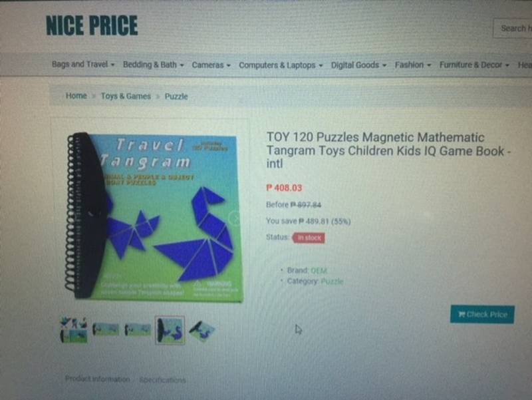Click the NICE PRICE site logo
Viewport: 532px width, 400px height.
pyautogui.click(x=92, y=25)
